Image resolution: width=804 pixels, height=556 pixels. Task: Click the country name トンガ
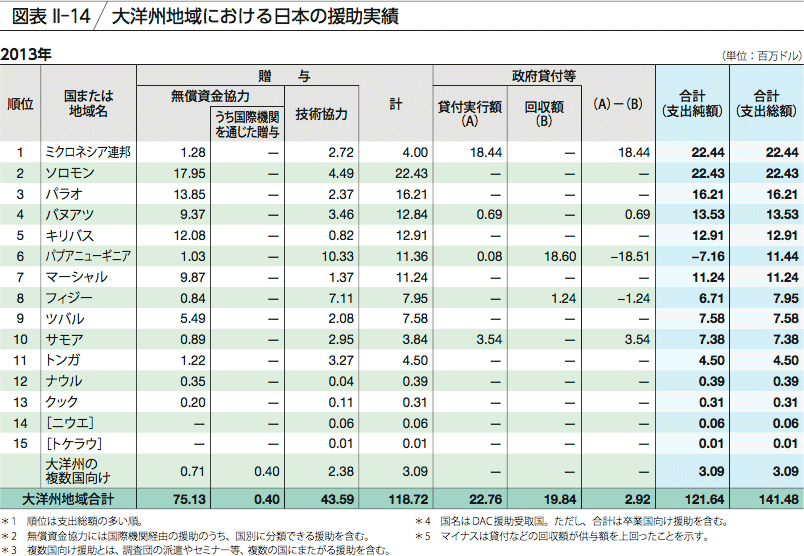point(63,360)
